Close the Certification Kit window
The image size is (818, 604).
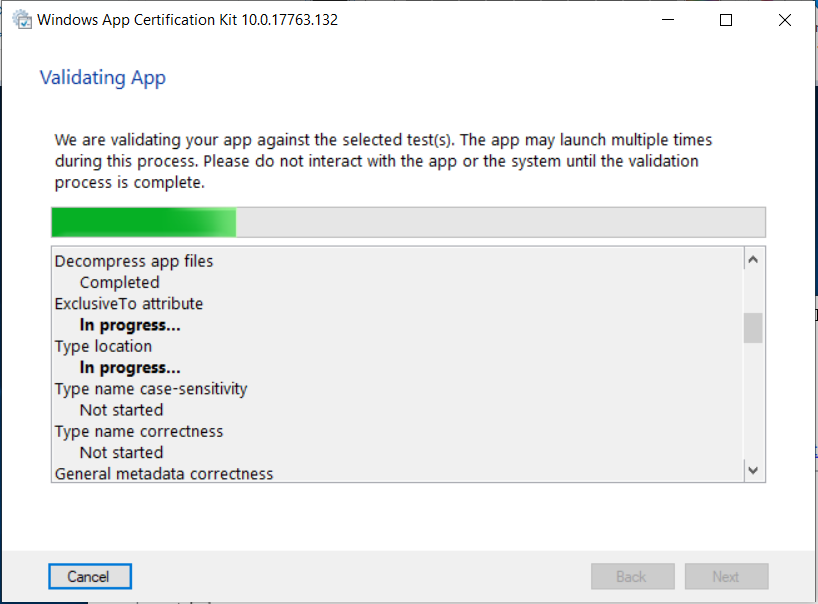click(785, 20)
